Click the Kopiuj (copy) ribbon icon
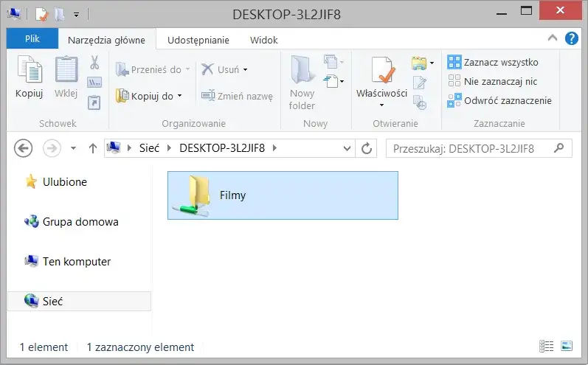This screenshot has height=365, width=588. 30,70
